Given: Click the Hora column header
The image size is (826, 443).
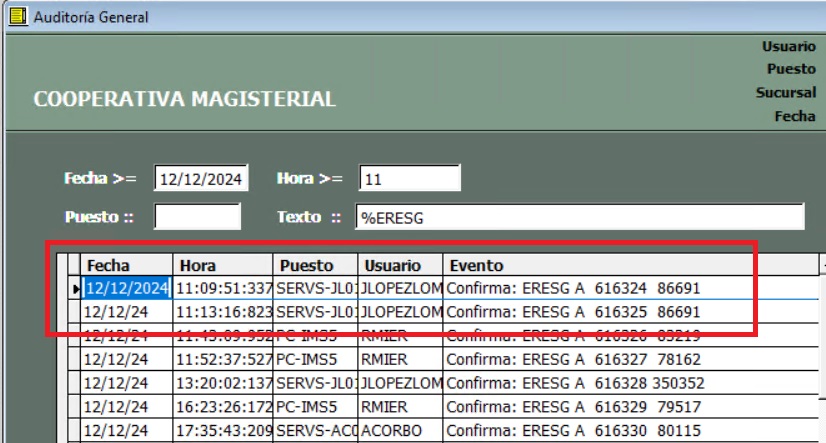Looking at the screenshot, I should point(224,265).
